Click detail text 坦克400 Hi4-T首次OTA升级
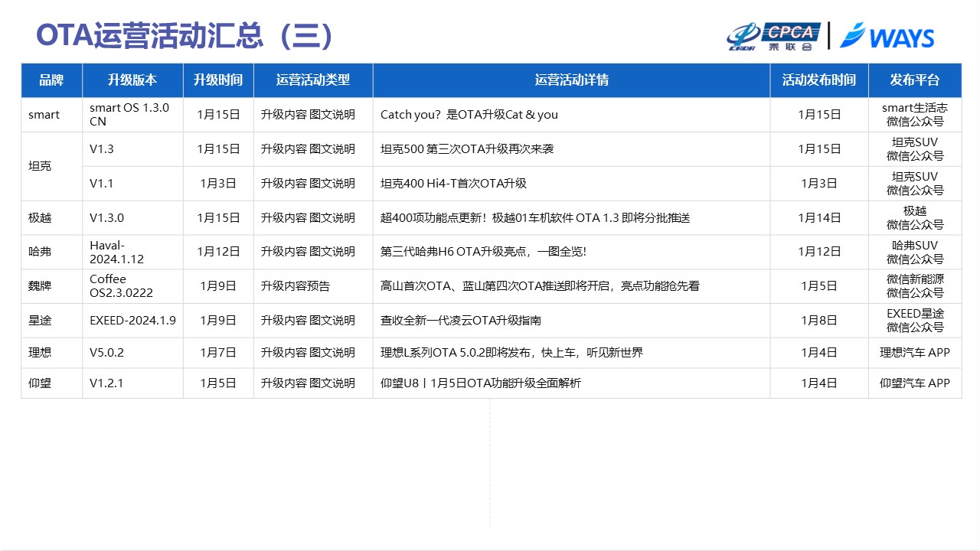 pyautogui.click(x=453, y=184)
